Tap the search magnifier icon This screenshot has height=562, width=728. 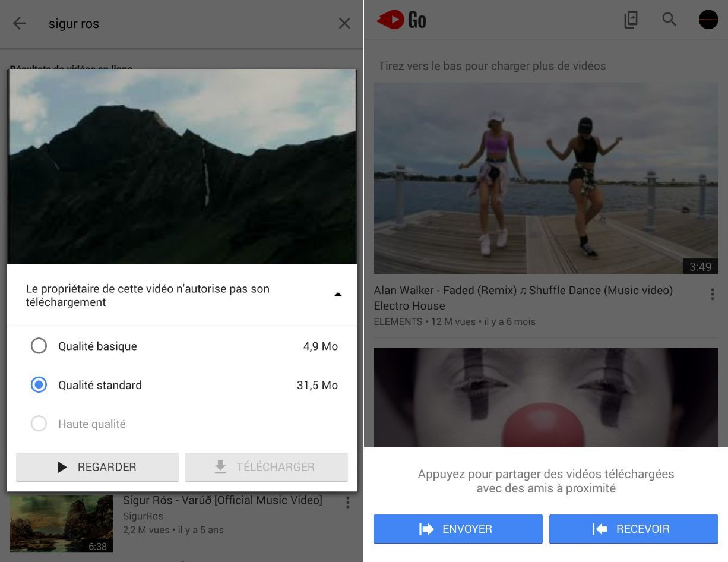669,20
